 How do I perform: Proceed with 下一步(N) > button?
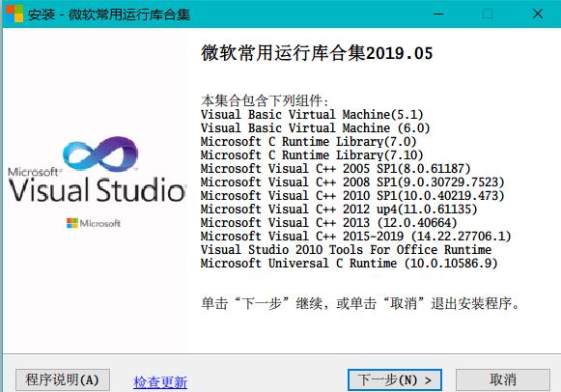[395, 379]
